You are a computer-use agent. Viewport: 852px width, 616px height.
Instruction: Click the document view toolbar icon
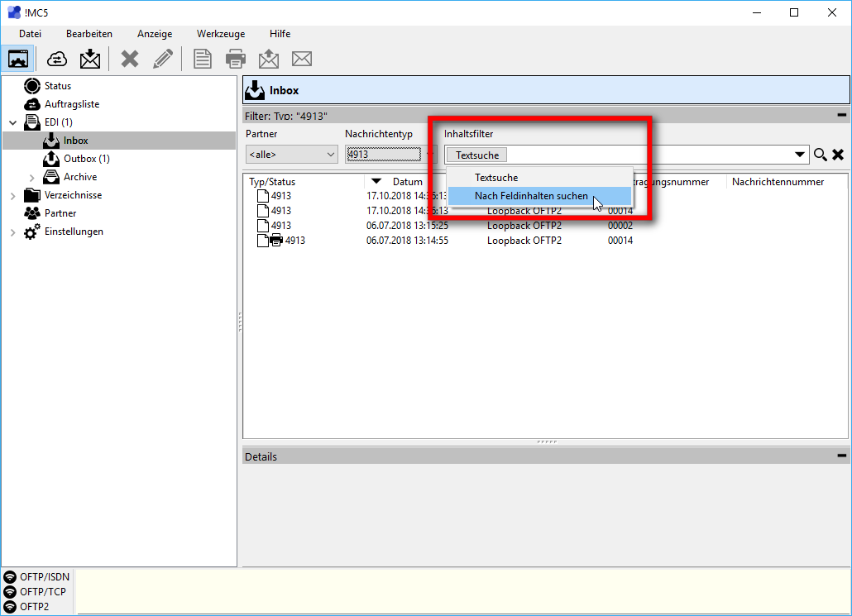[x=203, y=59]
